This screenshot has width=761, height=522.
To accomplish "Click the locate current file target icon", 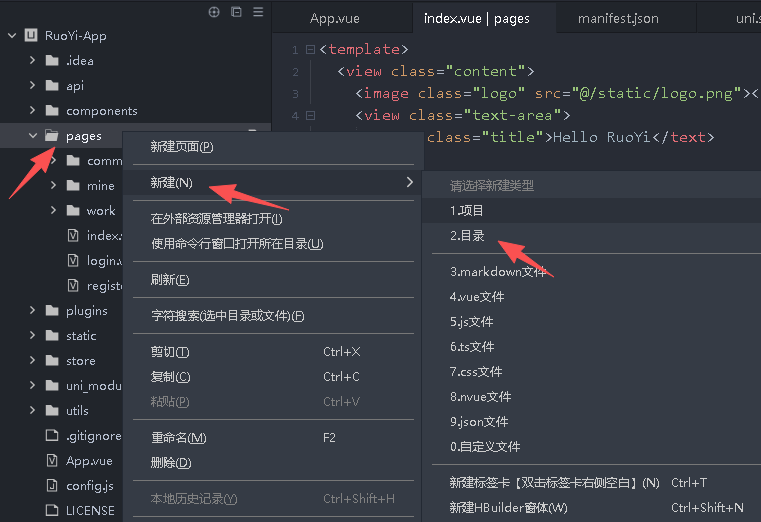I will [x=213, y=12].
